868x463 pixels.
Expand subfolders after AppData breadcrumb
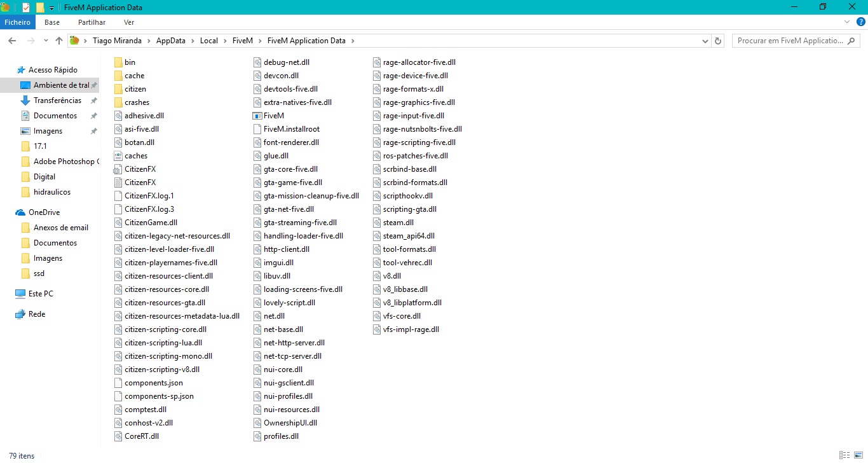(193, 41)
